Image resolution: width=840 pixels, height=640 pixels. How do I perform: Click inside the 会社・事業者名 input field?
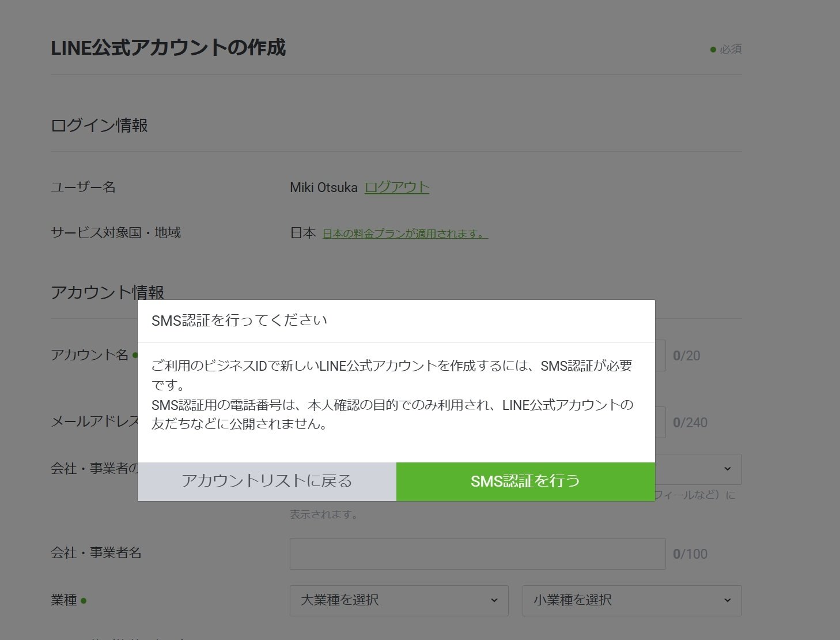click(477, 553)
